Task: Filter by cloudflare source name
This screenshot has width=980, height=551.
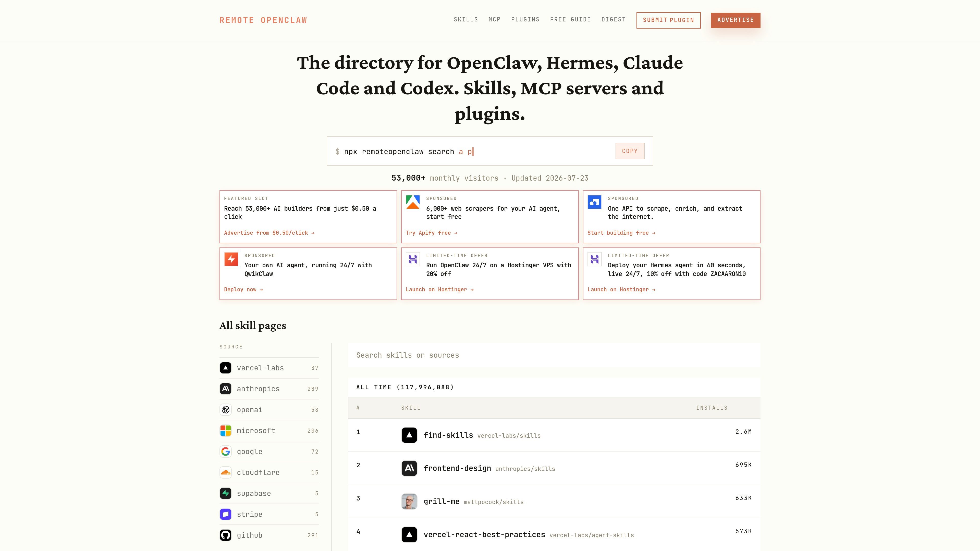Action: click(258, 472)
